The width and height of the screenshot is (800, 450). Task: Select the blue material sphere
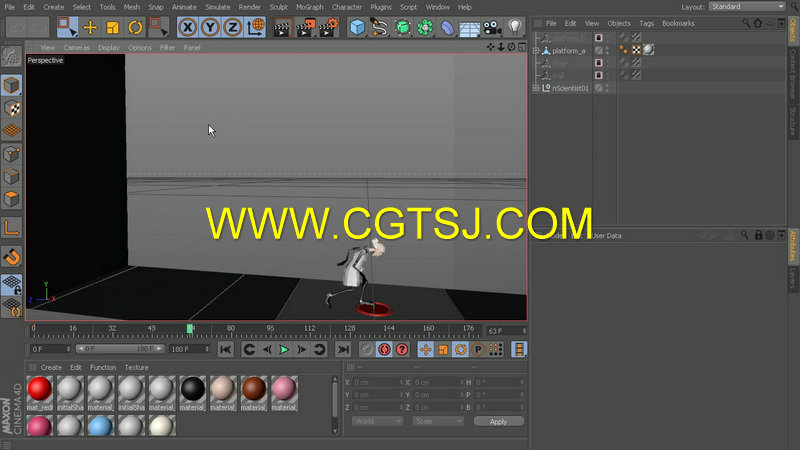(101, 426)
